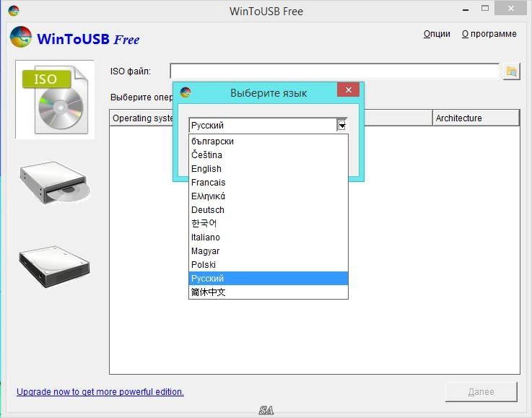
Task: Select the ISO file source icon
Action: 55,100
